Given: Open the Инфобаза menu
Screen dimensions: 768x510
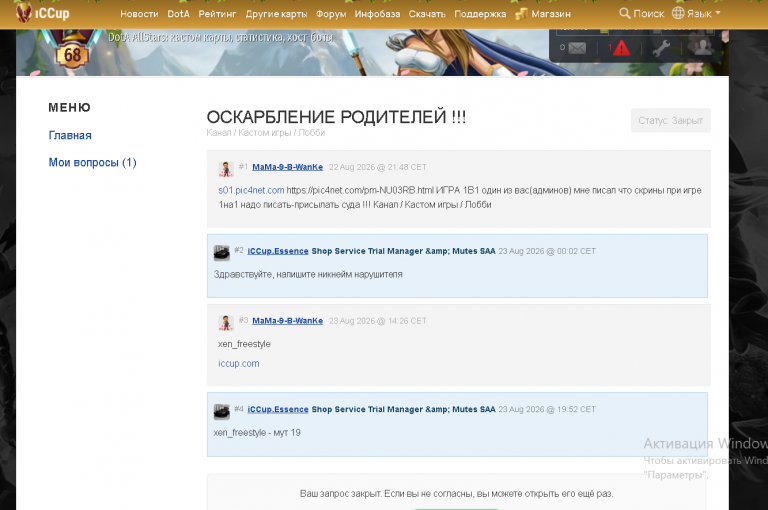Looking at the screenshot, I should [x=377, y=14].
